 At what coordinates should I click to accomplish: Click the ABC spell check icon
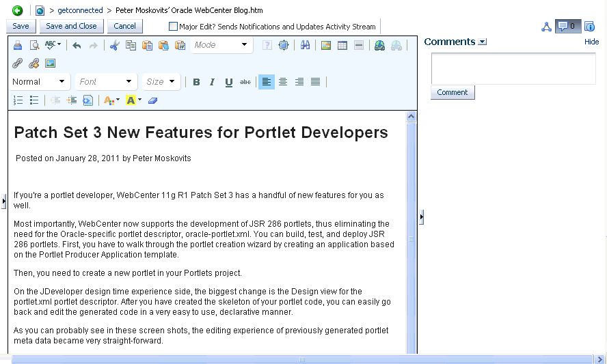click(53, 45)
